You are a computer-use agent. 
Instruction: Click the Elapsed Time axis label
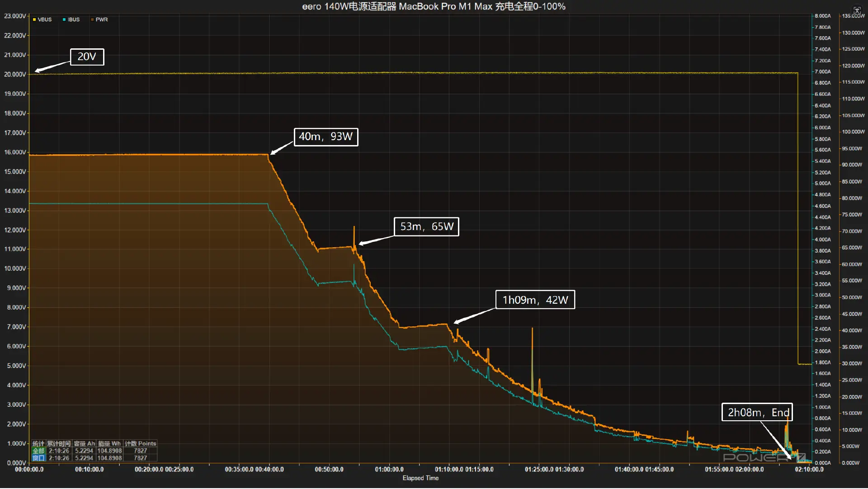point(420,478)
